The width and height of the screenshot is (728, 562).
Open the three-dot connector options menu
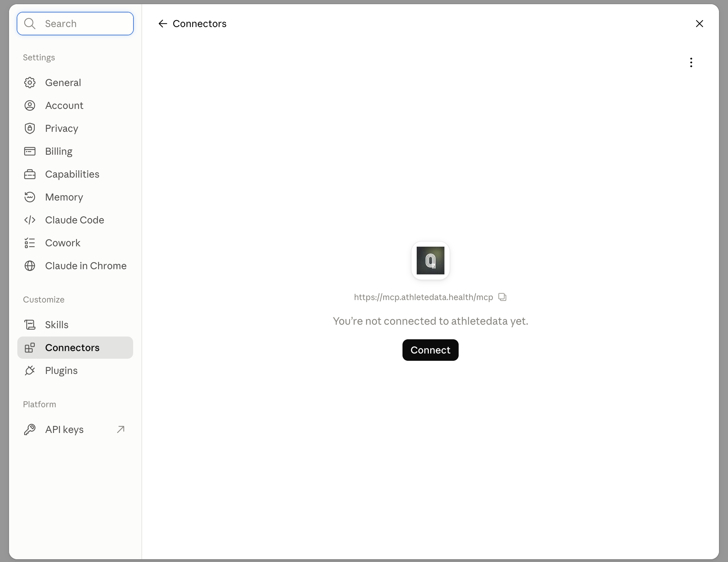click(x=691, y=62)
